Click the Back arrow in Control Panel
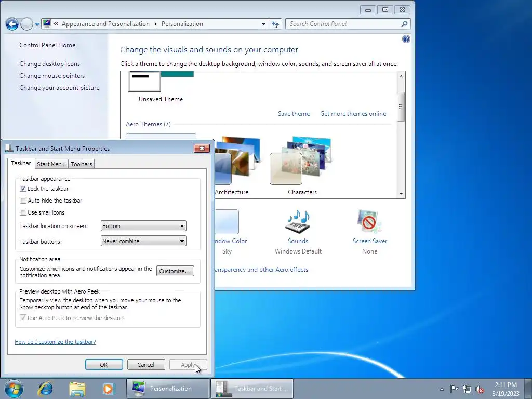Screen dimensions: 532x399 click(x=12, y=24)
